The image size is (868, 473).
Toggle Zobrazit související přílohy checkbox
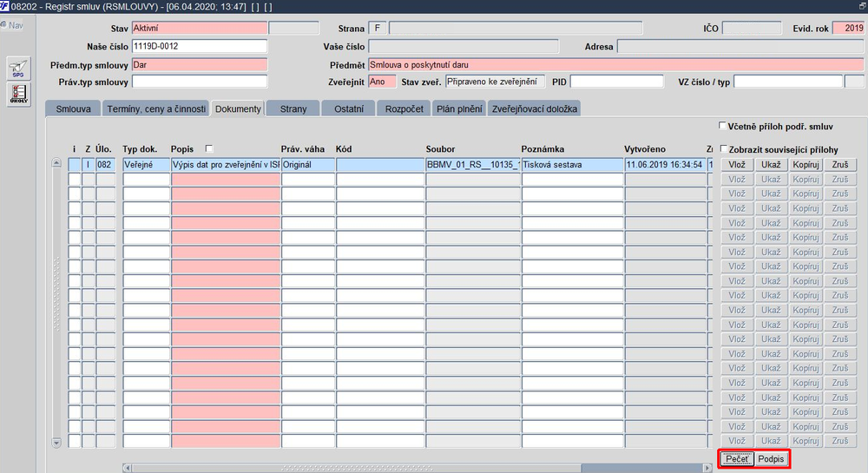723,148
